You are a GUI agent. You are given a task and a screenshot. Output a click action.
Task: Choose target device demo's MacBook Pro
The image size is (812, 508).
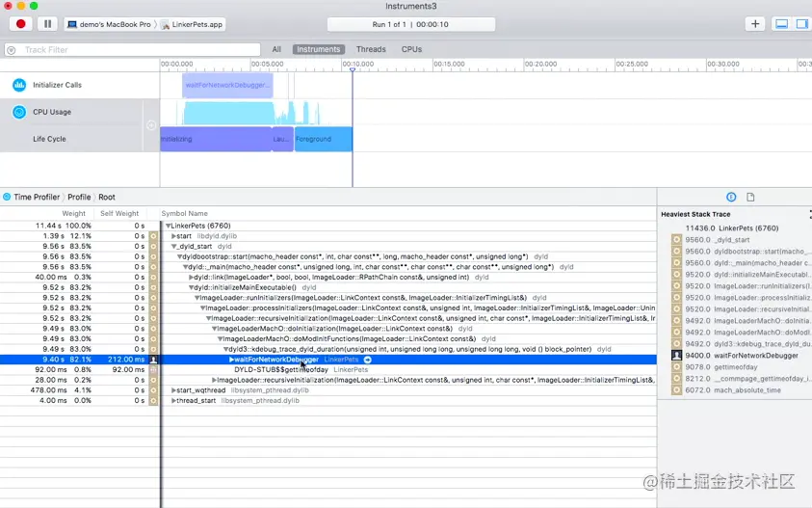click(109, 24)
